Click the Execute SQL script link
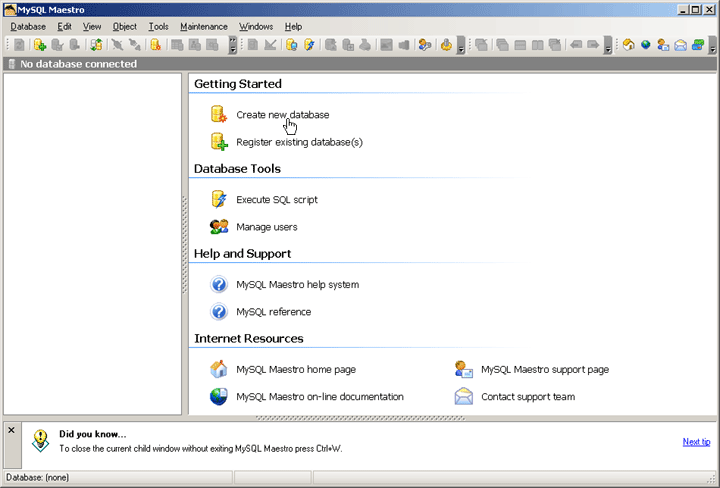 [277, 200]
